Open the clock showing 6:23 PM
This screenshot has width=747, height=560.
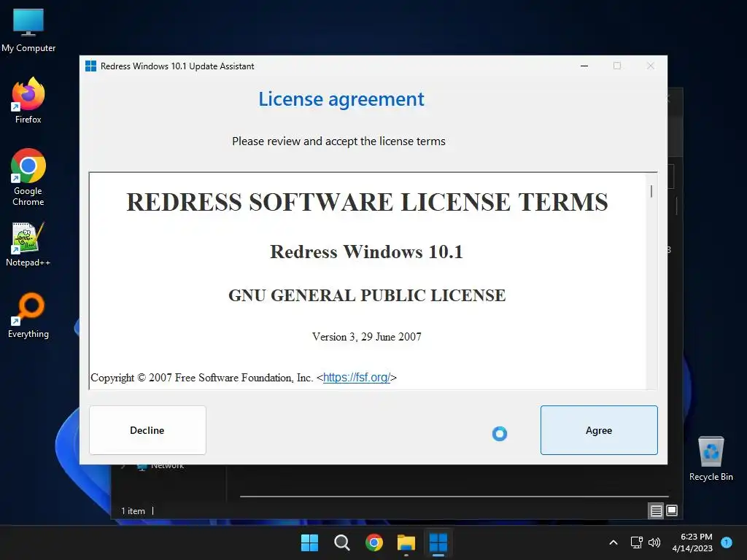(x=692, y=542)
